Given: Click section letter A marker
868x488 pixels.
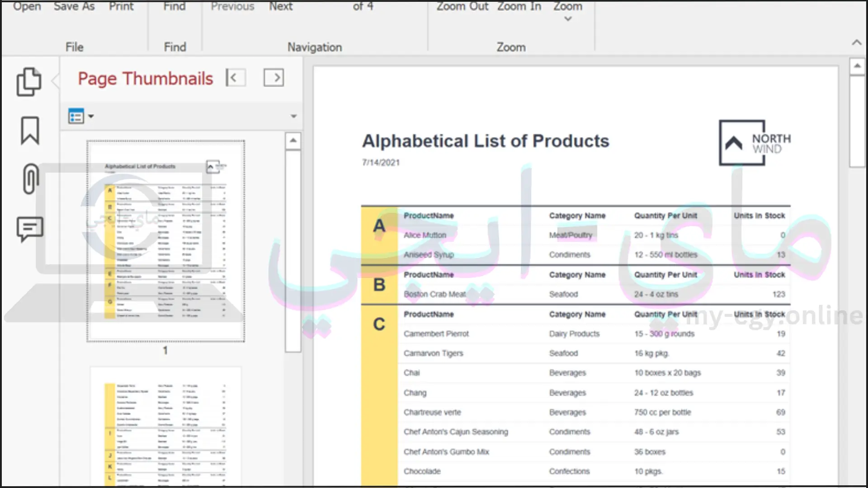Looking at the screenshot, I should [379, 225].
